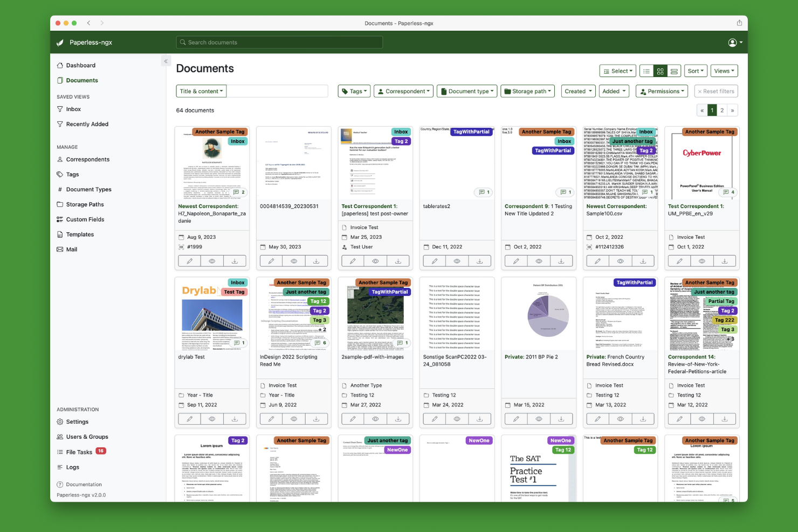The image size is (798, 532).
Task: Switch to table view layout
Action: click(674, 71)
